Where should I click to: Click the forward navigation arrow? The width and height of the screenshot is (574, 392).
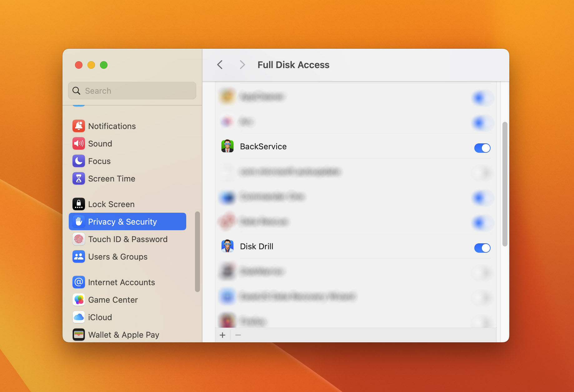pos(242,65)
